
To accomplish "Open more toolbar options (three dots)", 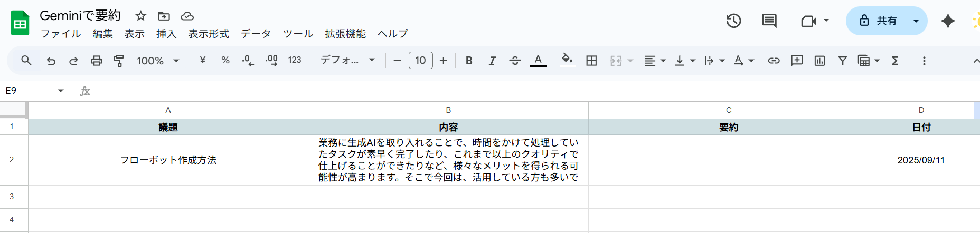I will 924,61.
